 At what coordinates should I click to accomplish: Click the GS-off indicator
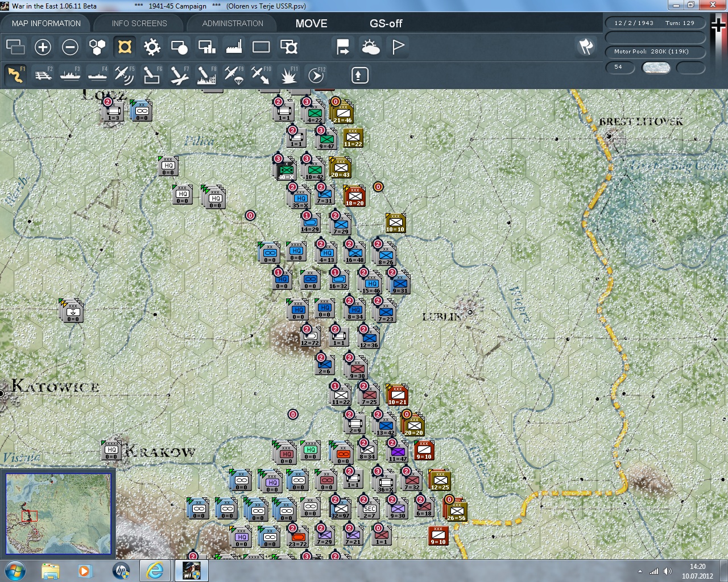tap(386, 23)
